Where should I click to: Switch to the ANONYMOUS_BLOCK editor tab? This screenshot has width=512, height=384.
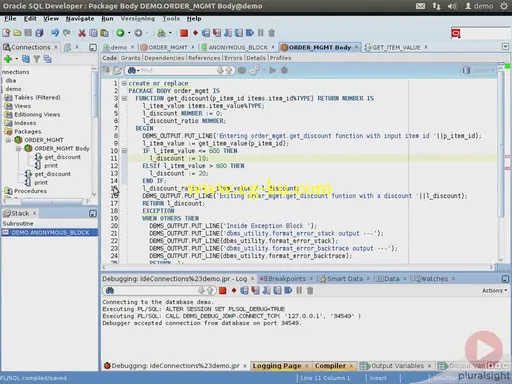[238, 47]
